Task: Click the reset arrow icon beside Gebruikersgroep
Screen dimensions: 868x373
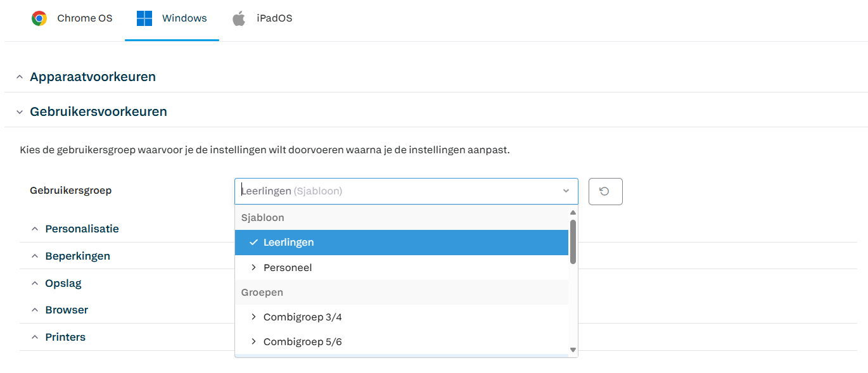Action: (x=605, y=191)
